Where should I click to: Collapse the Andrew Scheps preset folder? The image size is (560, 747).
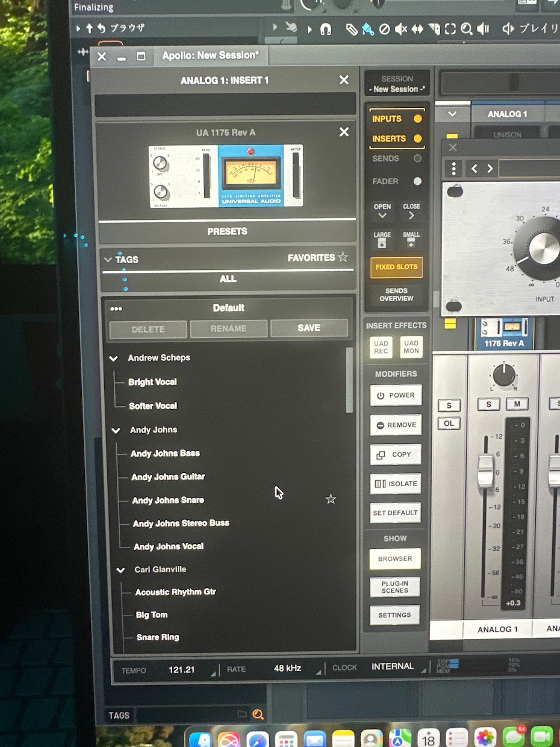pyautogui.click(x=113, y=358)
